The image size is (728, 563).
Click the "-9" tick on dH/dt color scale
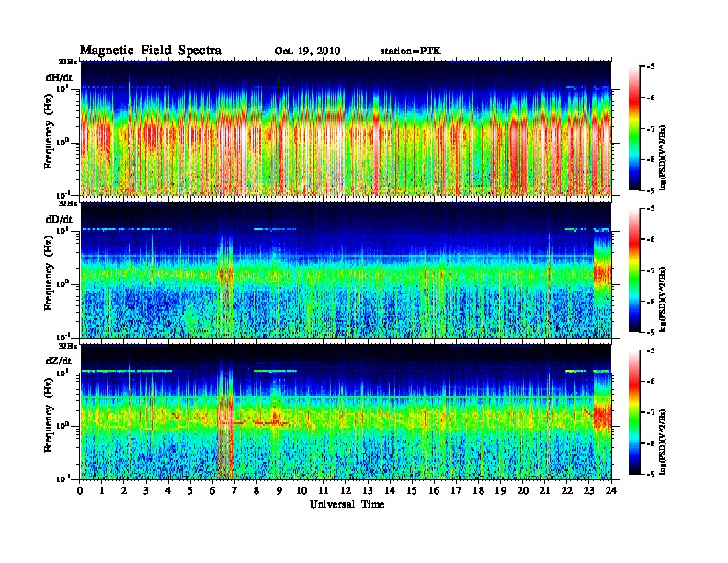pyautogui.click(x=651, y=190)
